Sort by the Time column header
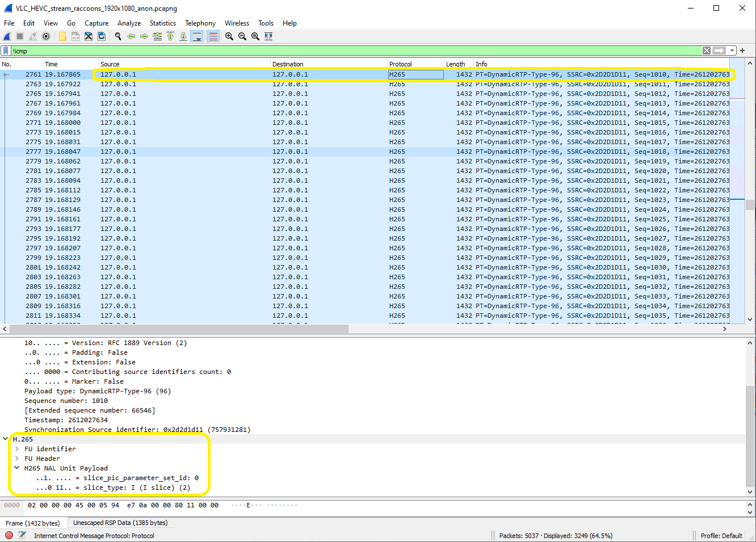756x542 pixels. [x=71, y=64]
